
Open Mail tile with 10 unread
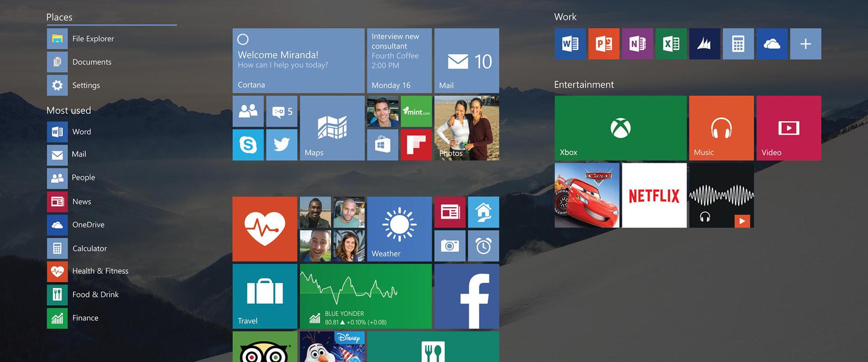pos(467,61)
